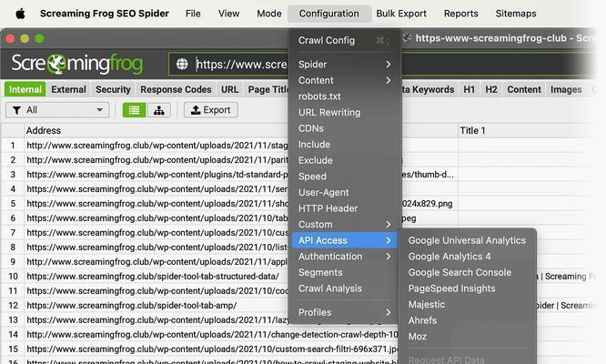Click the globe icon in URL bar
The height and width of the screenshot is (364, 606).
(x=182, y=64)
